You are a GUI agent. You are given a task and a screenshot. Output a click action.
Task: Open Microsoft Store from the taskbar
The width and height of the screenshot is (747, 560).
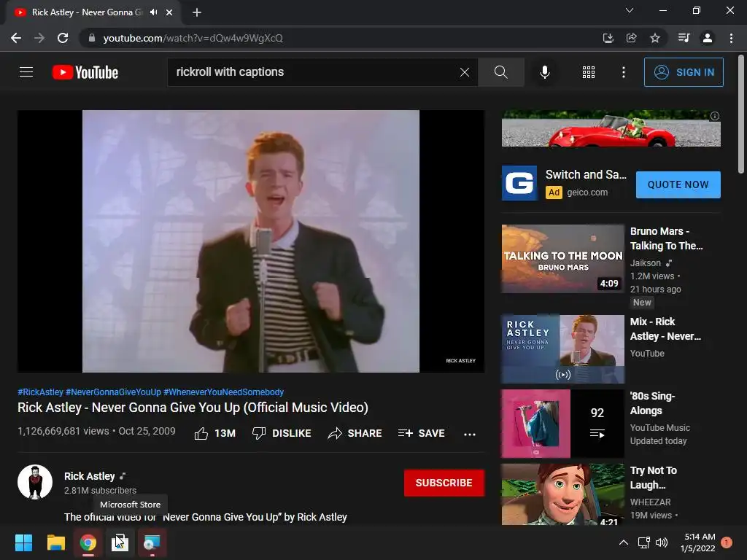point(120,542)
